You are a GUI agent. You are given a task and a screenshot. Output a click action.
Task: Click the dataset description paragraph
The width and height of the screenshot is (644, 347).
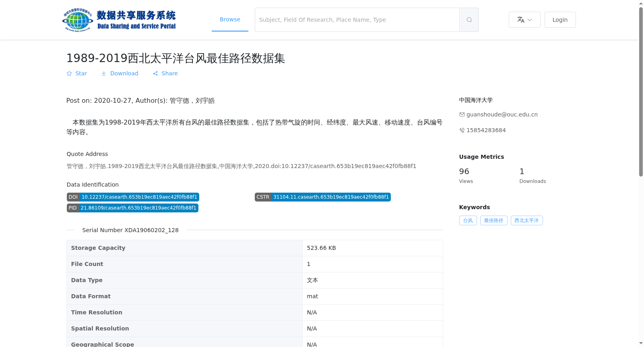(254, 127)
